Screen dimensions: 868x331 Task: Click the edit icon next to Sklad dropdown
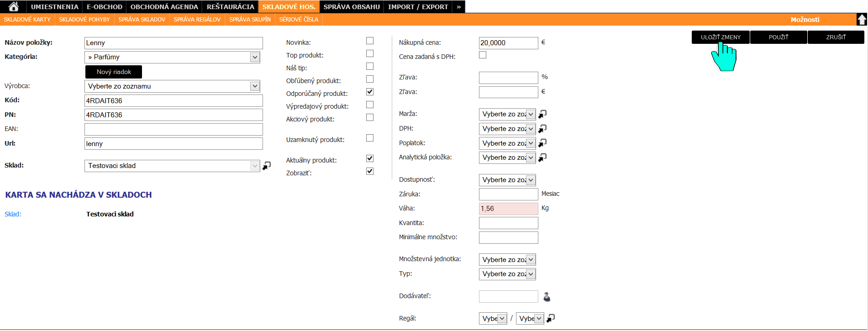coord(267,166)
